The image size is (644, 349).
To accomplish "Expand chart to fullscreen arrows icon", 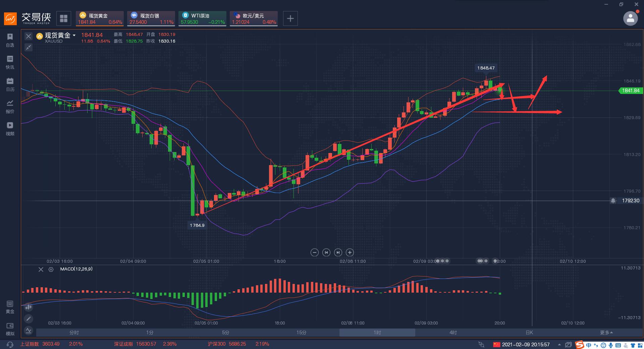I will (29, 47).
